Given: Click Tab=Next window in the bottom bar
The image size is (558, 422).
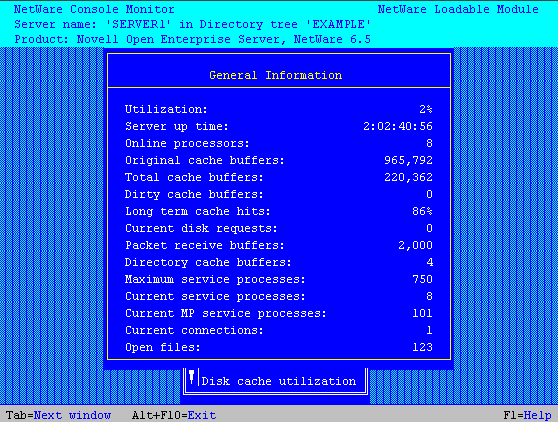Looking at the screenshot, I should (59, 415).
